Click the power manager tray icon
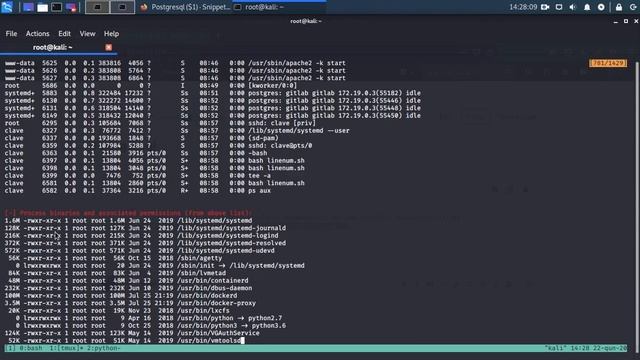This screenshot has height=360, width=640. pyautogui.click(x=601, y=7)
